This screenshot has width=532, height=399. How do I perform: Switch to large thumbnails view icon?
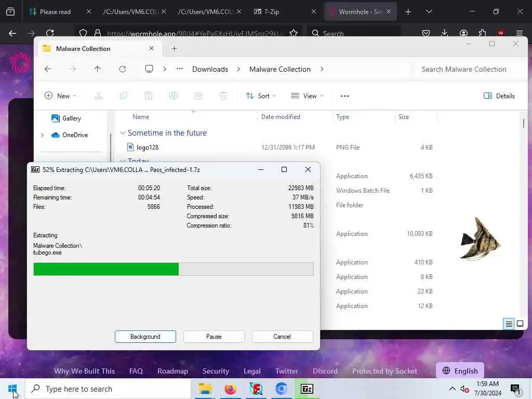[520, 324]
